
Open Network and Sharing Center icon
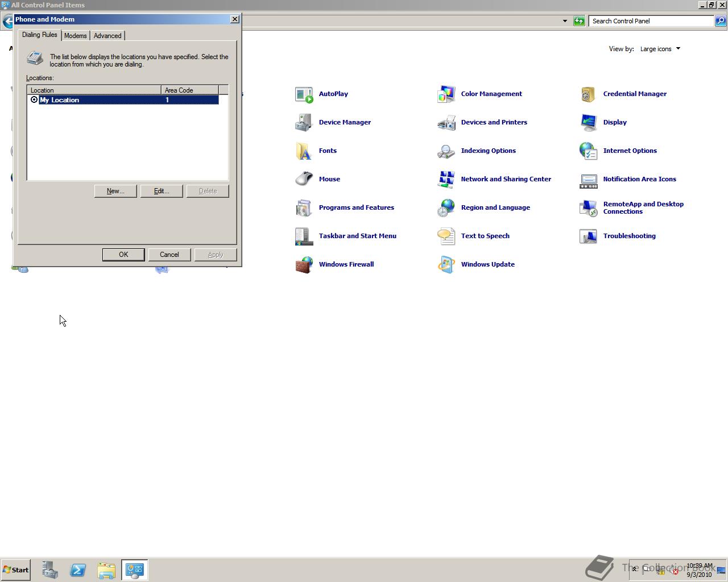(446, 180)
